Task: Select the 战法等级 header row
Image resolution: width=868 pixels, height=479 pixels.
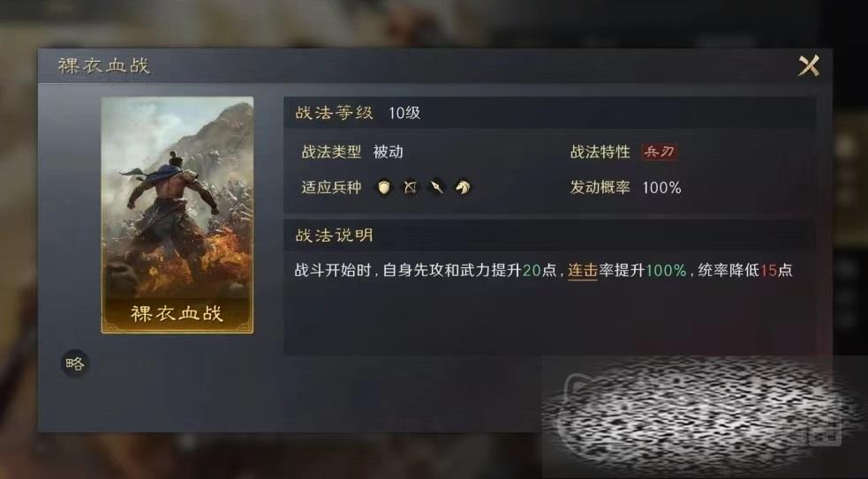Action: [549, 113]
